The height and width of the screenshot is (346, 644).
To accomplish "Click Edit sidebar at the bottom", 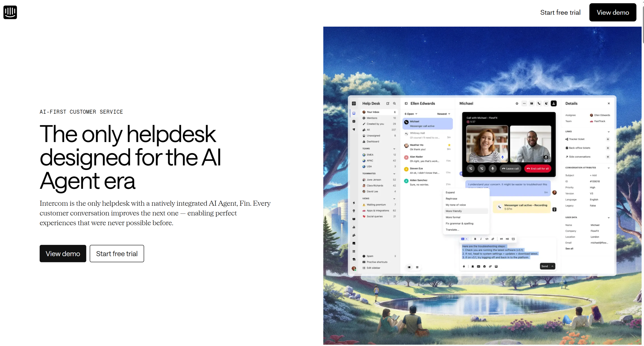I will (371, 268).
